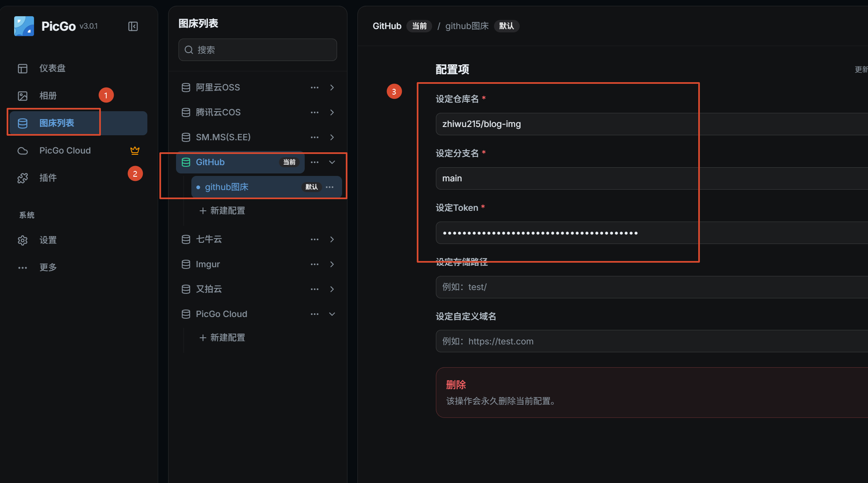The image size is (868, 483).
Task: Click the 设定仓库名 input field
Action: point(652,124)
